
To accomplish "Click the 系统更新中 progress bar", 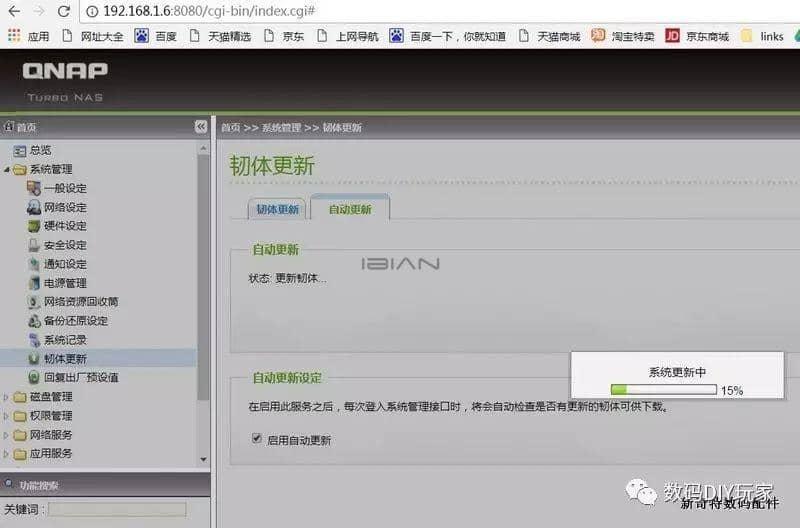I will (x=663, y=390).
